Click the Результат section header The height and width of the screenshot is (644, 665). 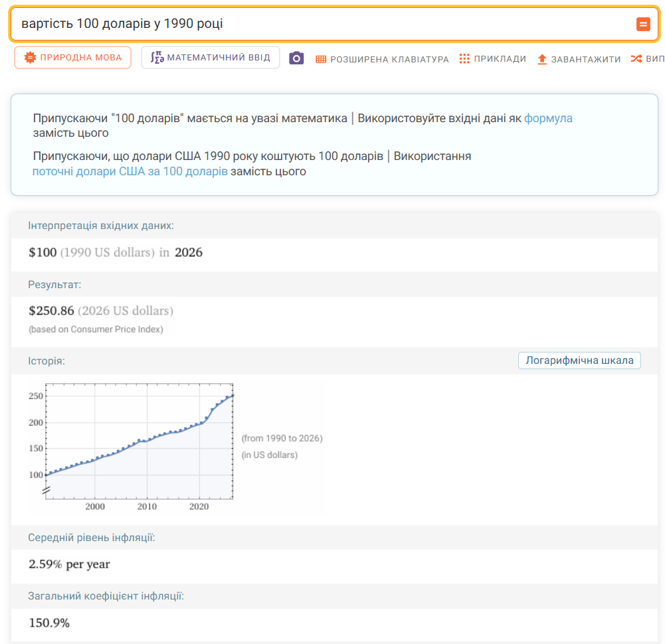pyautogui.click(x=54, y=284)
